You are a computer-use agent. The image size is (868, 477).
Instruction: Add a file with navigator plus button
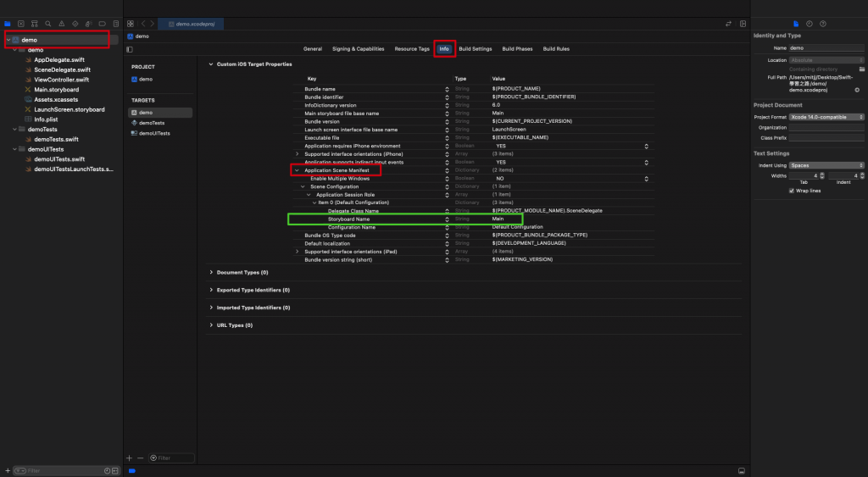(7, 471)
